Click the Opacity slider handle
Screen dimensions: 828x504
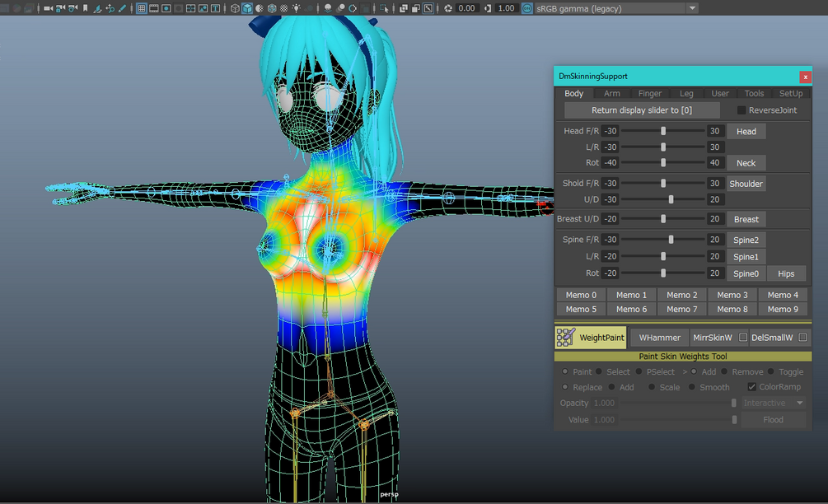(x=733, y=403)
